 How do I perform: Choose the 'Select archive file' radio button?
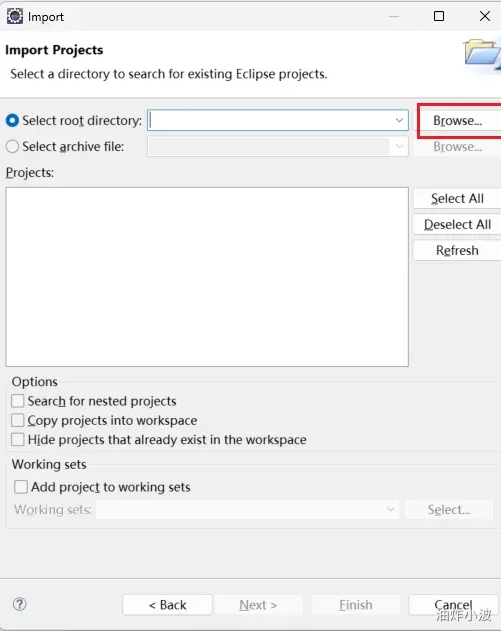(12, 146)
